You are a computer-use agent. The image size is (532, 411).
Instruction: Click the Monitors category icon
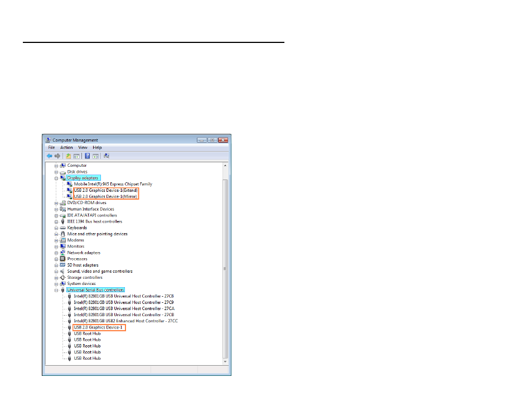[x=63, y=246]
